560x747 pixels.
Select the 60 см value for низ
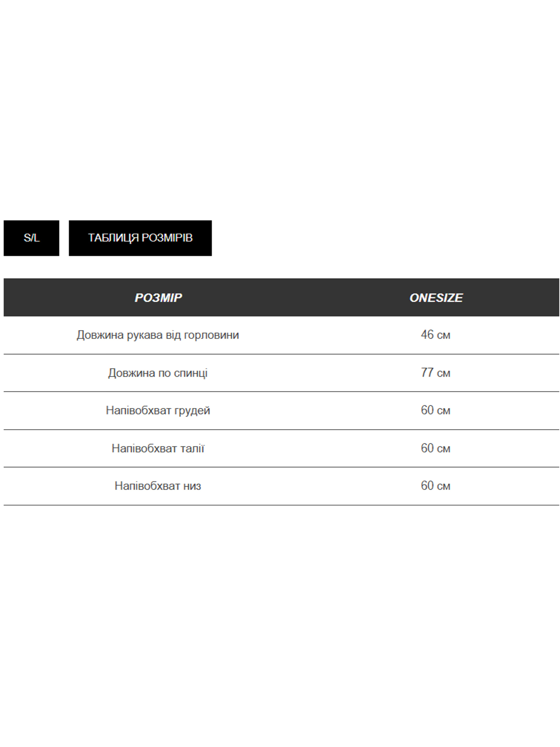click(436, 486)
